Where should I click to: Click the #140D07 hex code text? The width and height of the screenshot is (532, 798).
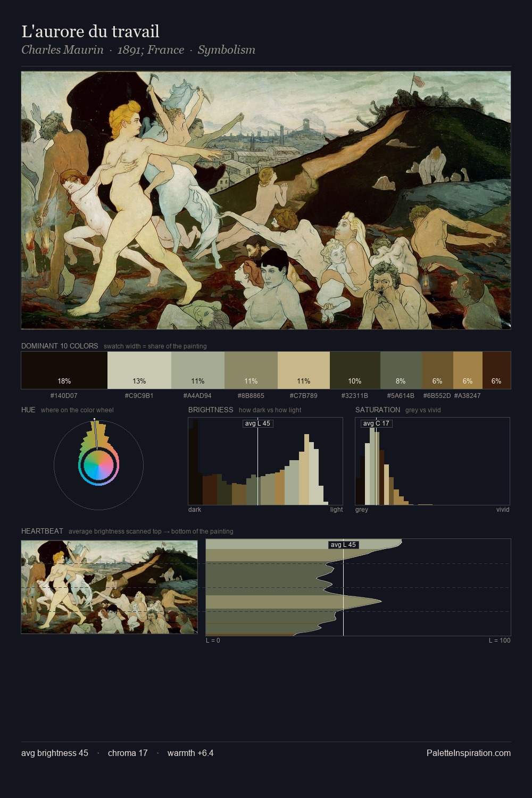pos(64,396)
